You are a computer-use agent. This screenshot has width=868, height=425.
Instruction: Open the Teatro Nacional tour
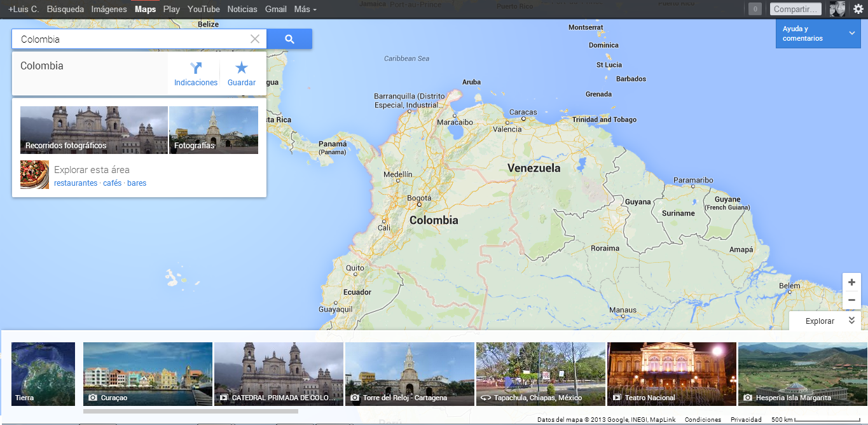coord(672,374)
